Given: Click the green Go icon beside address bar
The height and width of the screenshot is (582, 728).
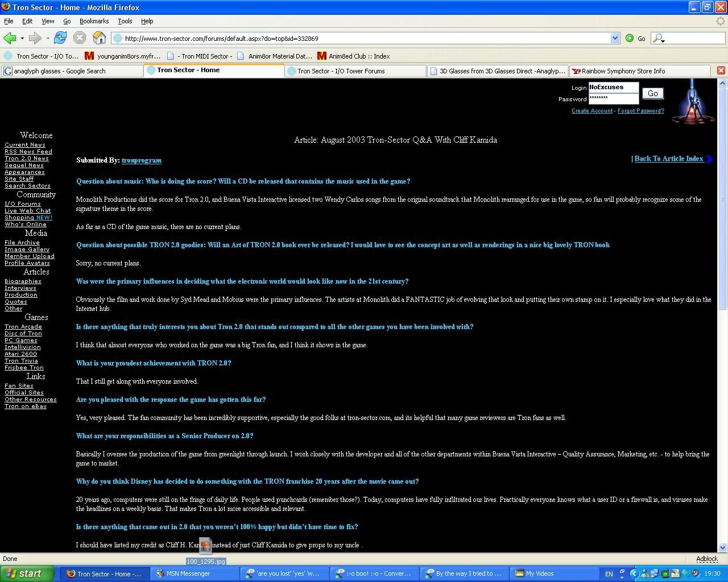Looking at the screenshot, I should click(x=630, y=38).
